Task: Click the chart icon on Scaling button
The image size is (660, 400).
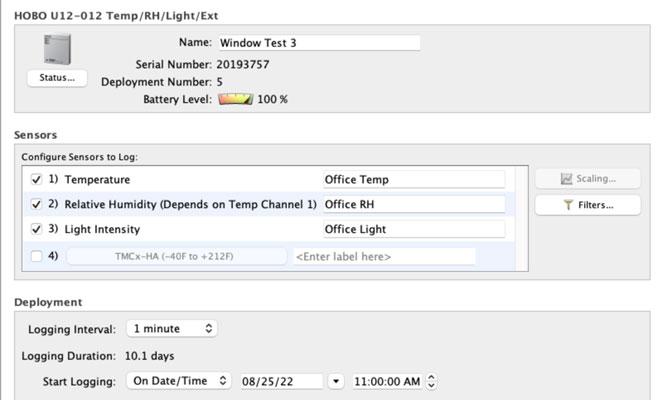Action: coord(566,180)
